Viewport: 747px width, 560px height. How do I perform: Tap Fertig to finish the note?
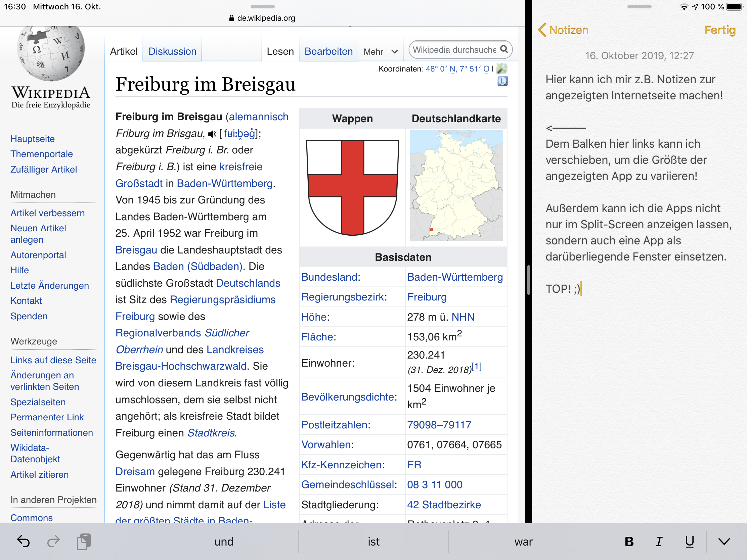[719, 30]
